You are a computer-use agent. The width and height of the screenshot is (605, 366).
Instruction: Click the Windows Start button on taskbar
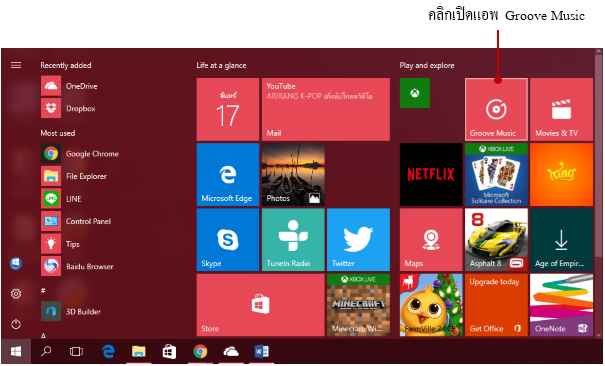tap(16, 351)
